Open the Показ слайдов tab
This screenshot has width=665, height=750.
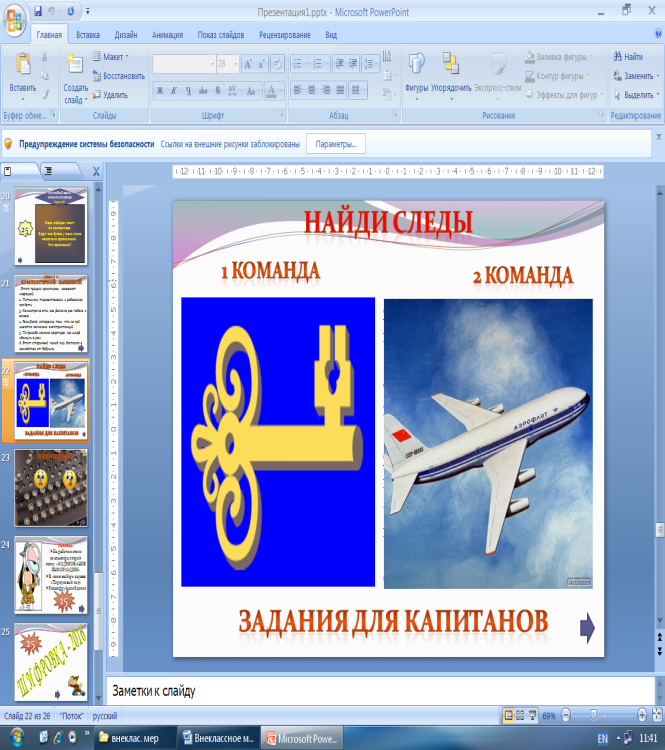point(221,35)
